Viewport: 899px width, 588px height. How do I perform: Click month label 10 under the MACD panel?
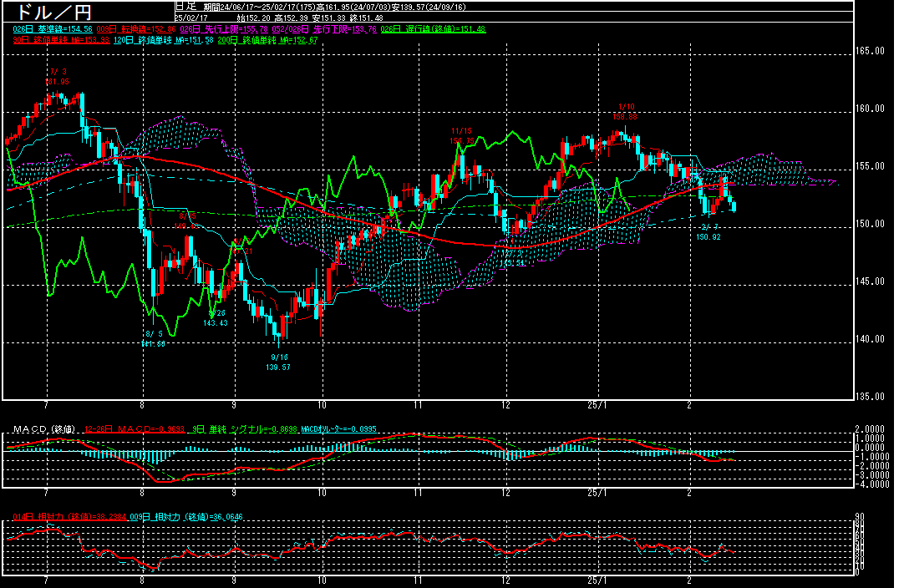tap(323, 493)
